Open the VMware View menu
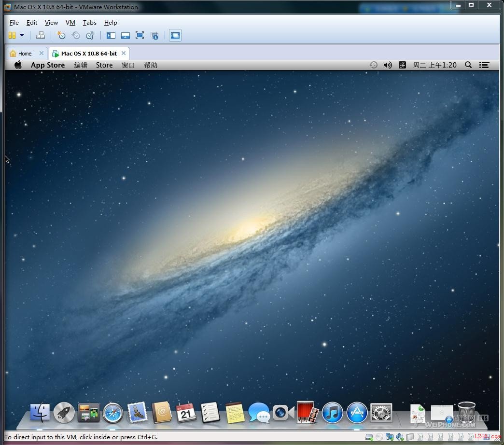The width and height of the screenshot is (504, 445). [x=52, y=23]
